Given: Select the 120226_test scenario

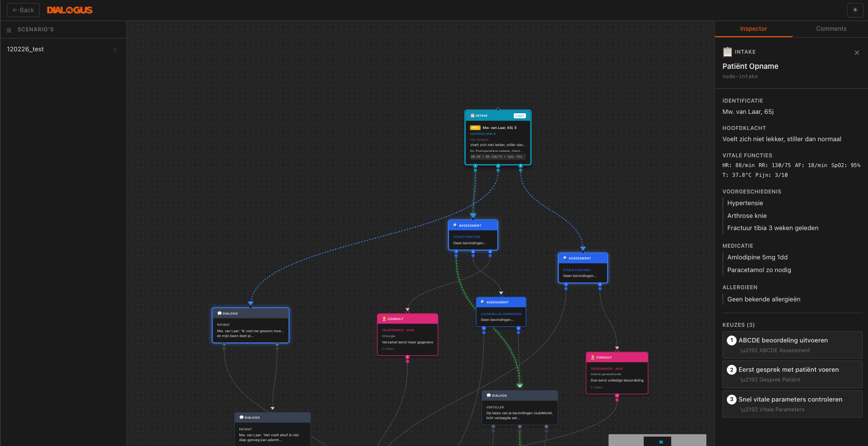Looking at the screenshot, I should point(25,49).
